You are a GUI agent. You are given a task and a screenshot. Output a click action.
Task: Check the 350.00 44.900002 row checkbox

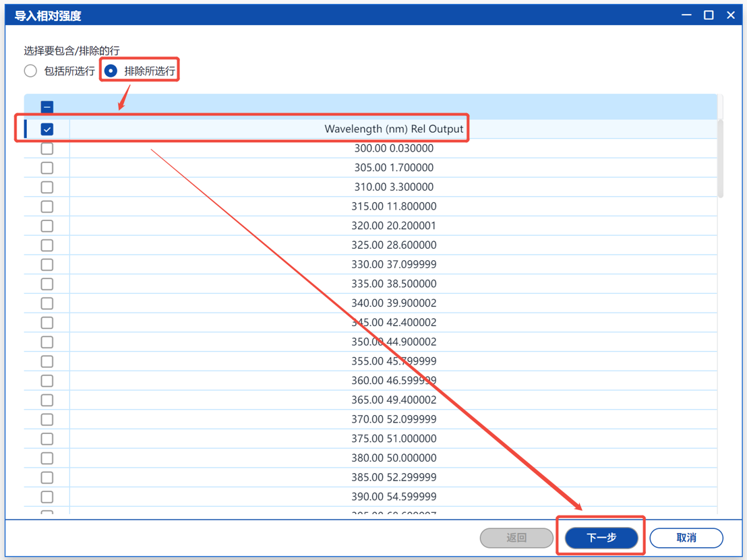(47, 342)
